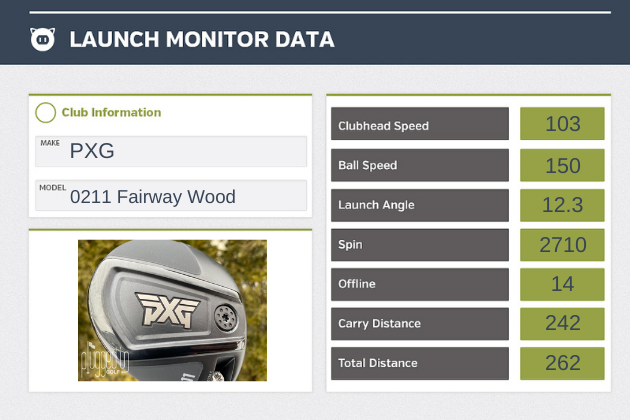The image size is (630, 420).
Task: Click the Launch Angle value 12.3
Action: click(x=562, y=205)
